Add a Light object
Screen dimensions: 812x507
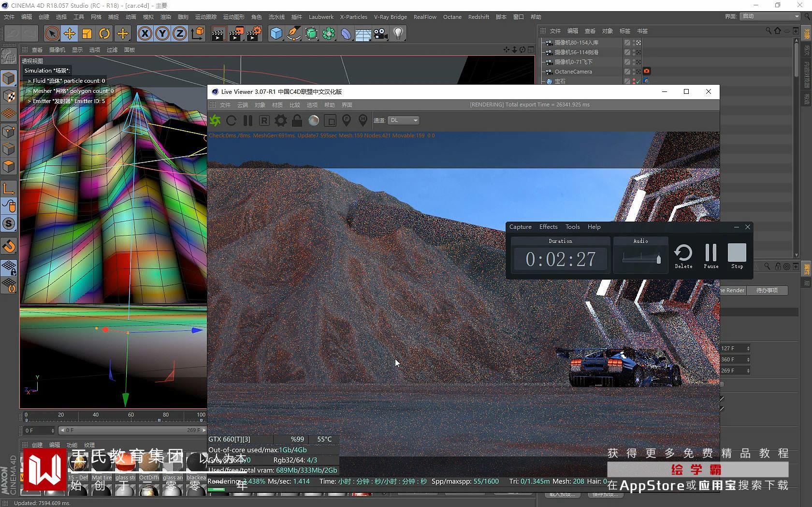click(398, 33)
